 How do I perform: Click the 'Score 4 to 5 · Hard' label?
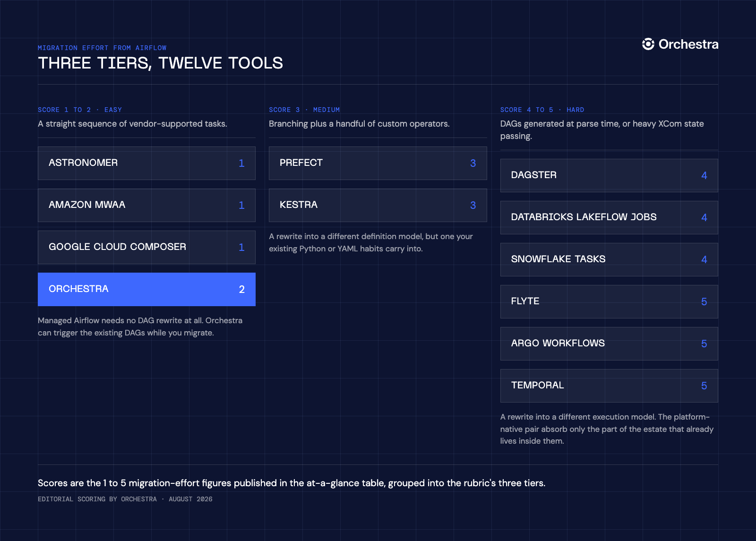pos(542,110)
